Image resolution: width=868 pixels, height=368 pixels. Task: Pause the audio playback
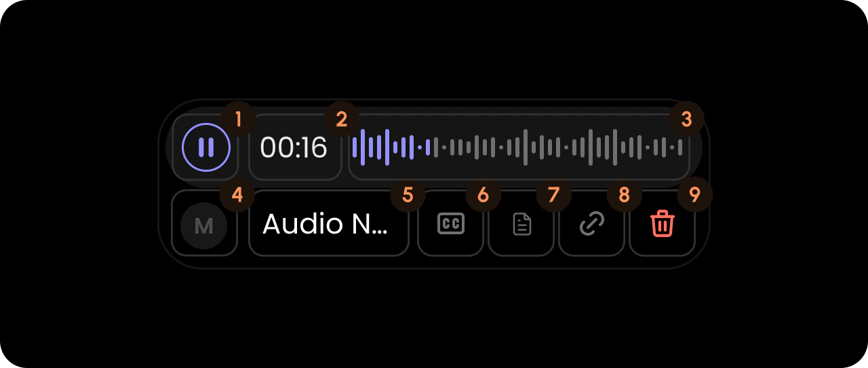pos(205,147)
